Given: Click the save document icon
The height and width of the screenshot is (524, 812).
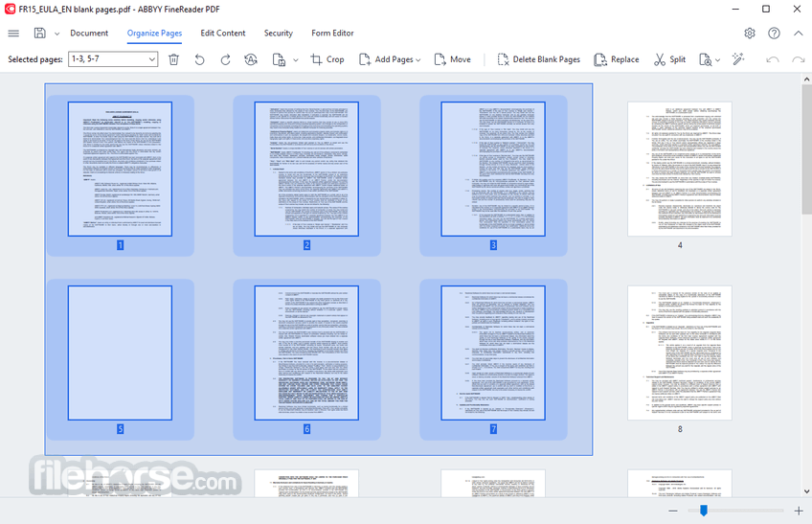Looking at the screenshot, I should coord(40,34).
